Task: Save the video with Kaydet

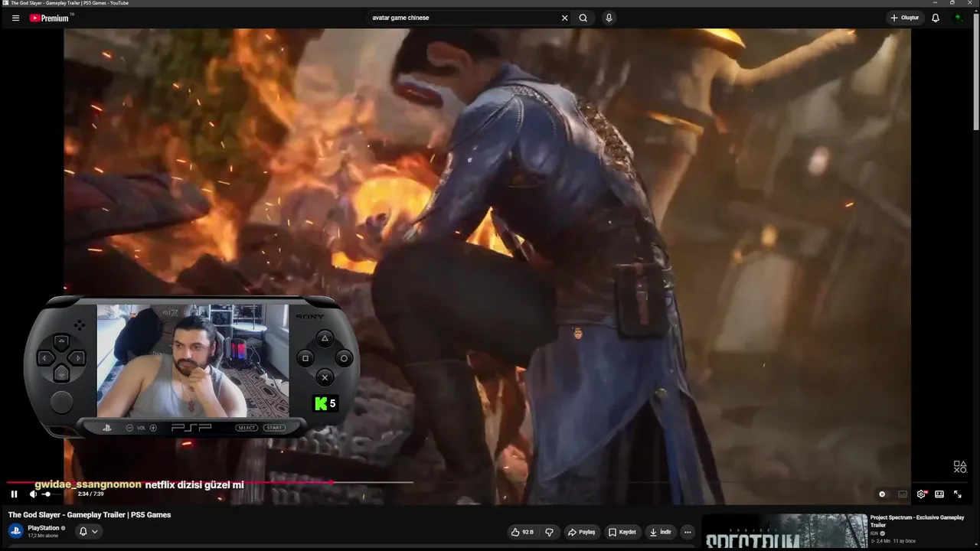Action: 622,532
